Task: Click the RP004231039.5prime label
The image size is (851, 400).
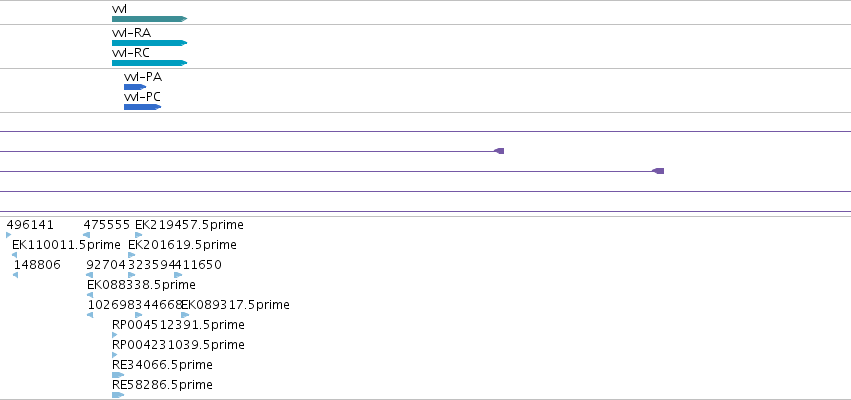Action: (178, 345)
